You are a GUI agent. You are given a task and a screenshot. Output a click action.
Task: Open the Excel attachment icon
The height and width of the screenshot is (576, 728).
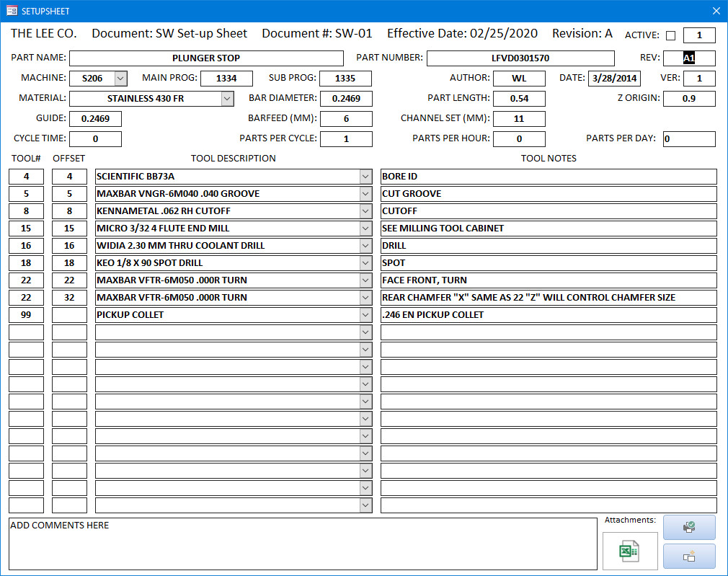pos(629,551)
